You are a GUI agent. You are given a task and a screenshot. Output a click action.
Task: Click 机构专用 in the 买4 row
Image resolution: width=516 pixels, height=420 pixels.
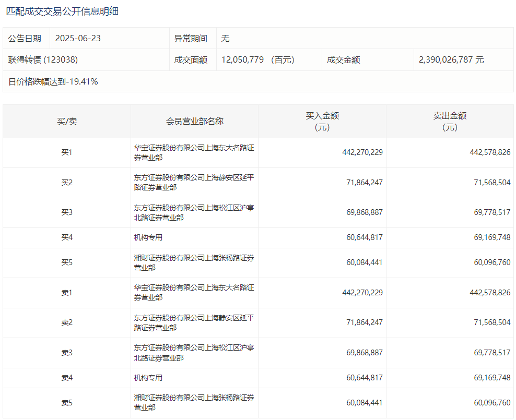(148, 238)
